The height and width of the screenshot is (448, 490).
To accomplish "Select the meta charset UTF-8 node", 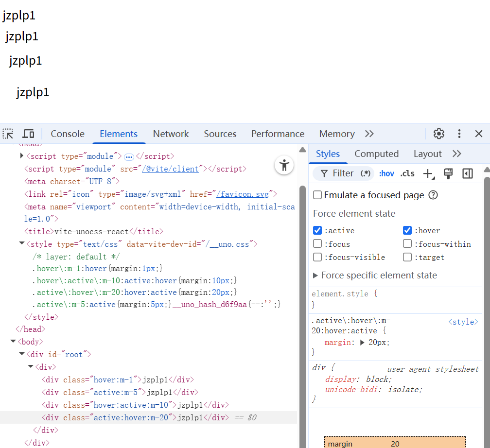I will click(72, 182).
